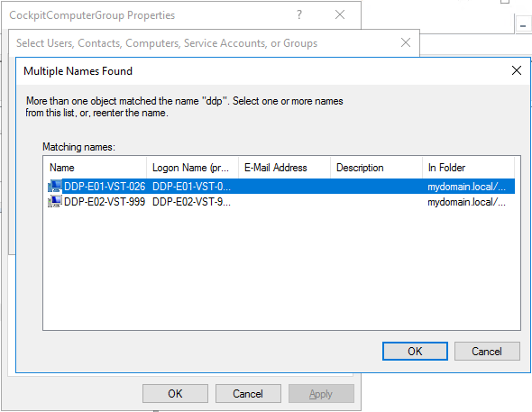Close the CockpitComputerGroup Properties window
The height and width of the screenshot is (412, 532).
tap(340, 14)
